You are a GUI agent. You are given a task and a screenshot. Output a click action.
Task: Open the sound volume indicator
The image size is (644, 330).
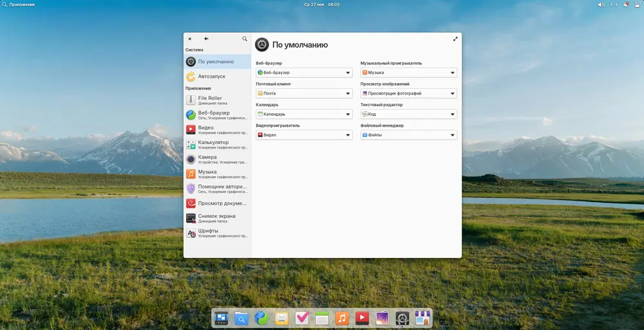[601, 5]
